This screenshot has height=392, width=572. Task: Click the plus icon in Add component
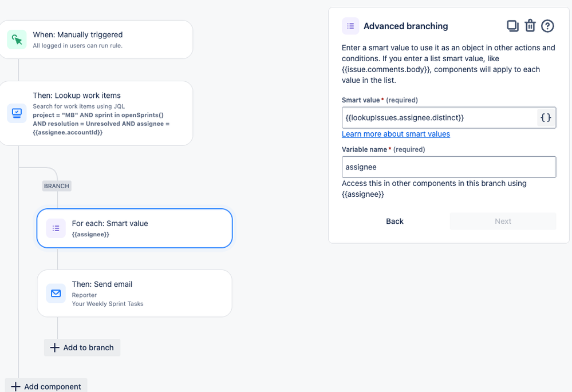pos(15,387)
